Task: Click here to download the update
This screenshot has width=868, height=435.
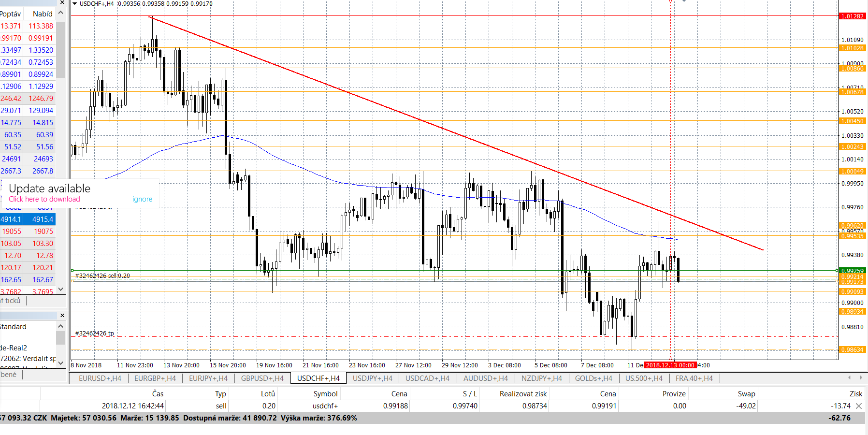Action: [44, 199]
